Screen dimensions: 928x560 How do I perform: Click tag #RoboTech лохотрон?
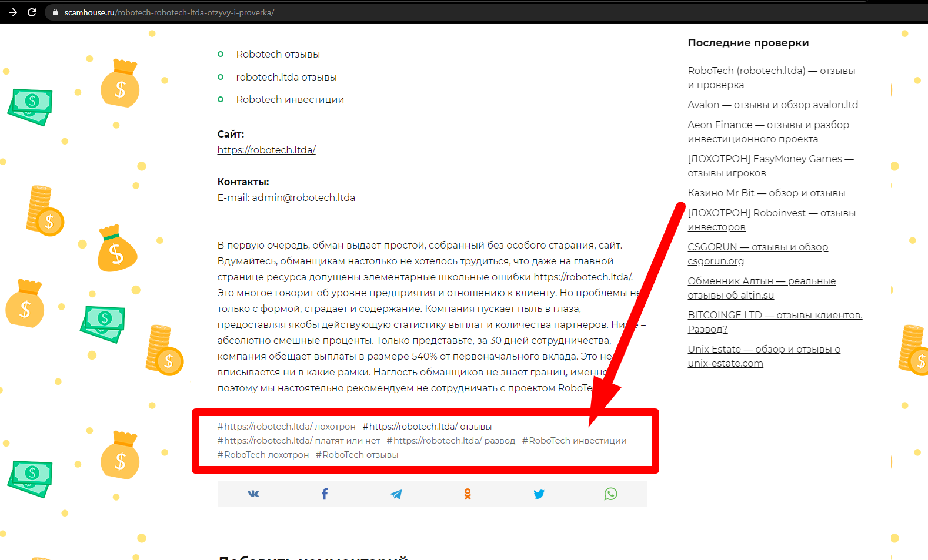[263, 455]
